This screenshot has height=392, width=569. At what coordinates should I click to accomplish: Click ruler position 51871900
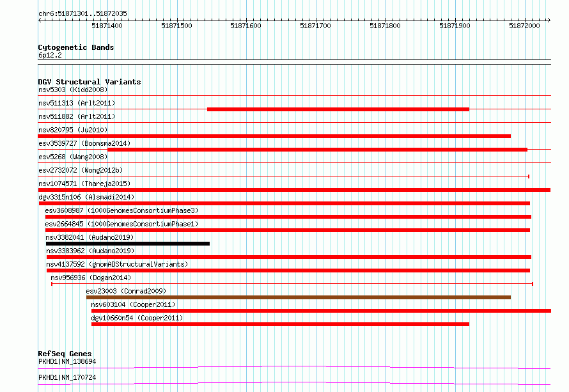click(x=455, y=26)
